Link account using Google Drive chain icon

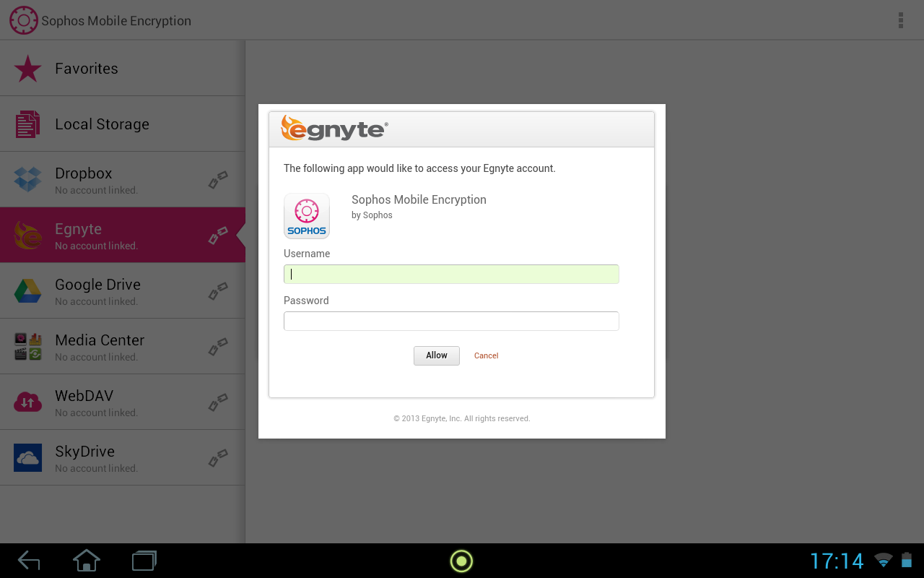click(218, 291)
